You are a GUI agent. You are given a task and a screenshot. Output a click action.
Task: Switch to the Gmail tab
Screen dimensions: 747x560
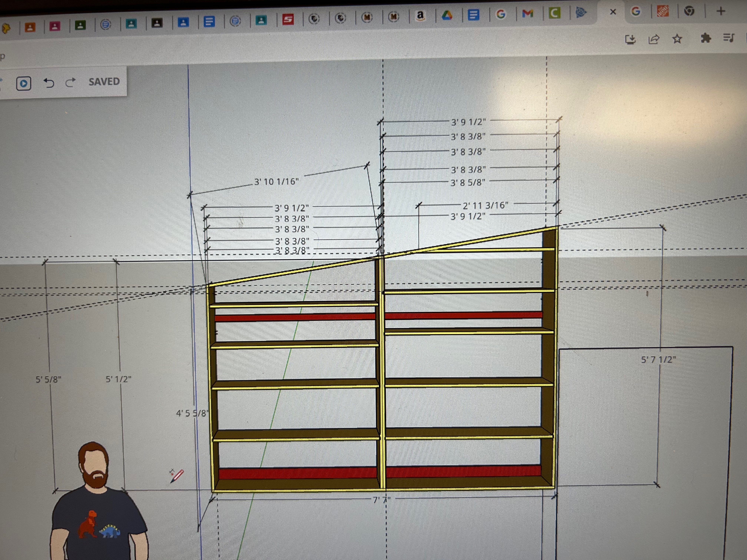coord(527,14)
